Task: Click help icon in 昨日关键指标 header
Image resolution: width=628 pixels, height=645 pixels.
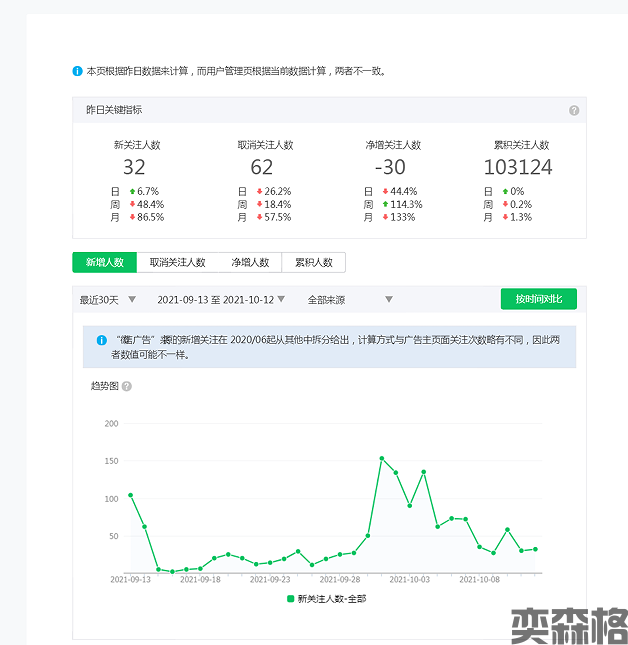Action: click(574, 111)
